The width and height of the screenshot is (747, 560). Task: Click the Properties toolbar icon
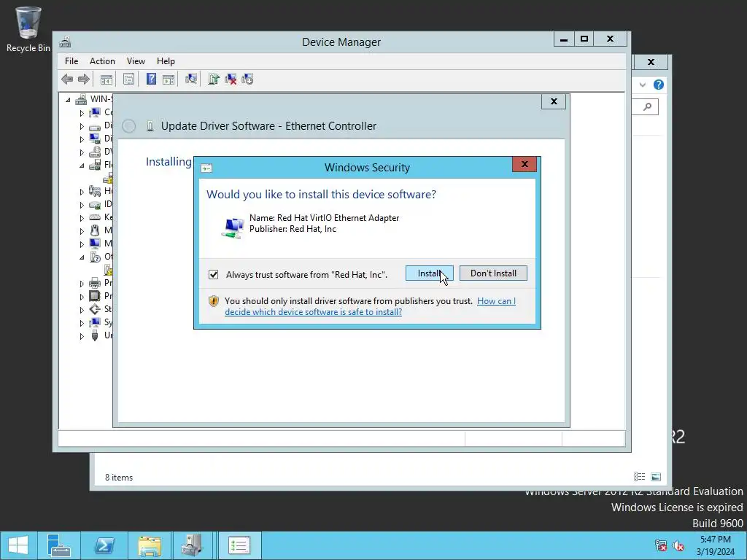pos(128,79)
